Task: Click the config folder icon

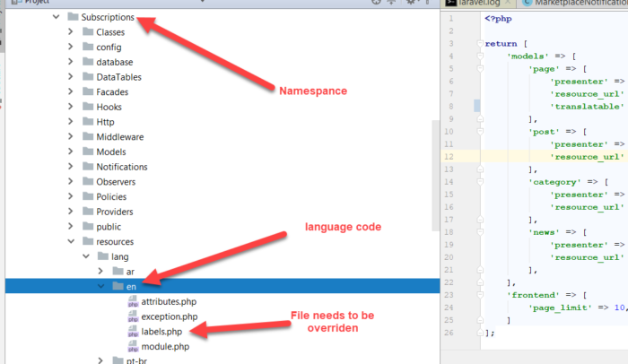Action: click(x=88, y=47)
